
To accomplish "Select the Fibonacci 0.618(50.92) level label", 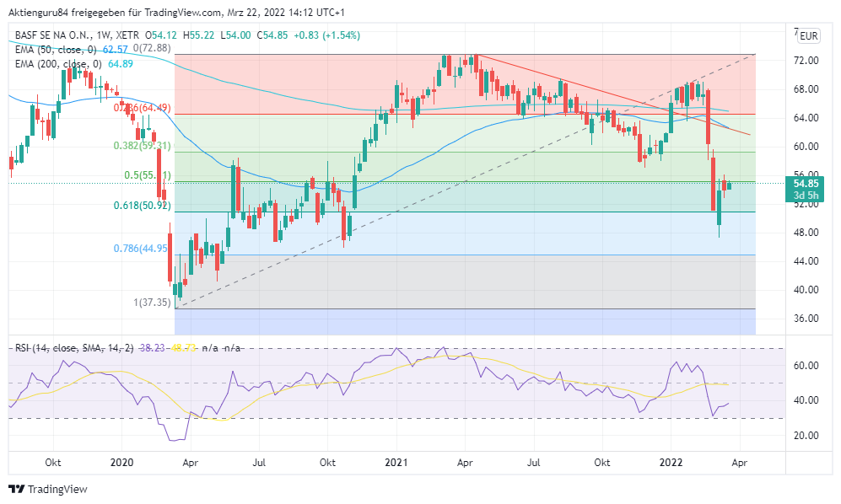I will point(142,206).
